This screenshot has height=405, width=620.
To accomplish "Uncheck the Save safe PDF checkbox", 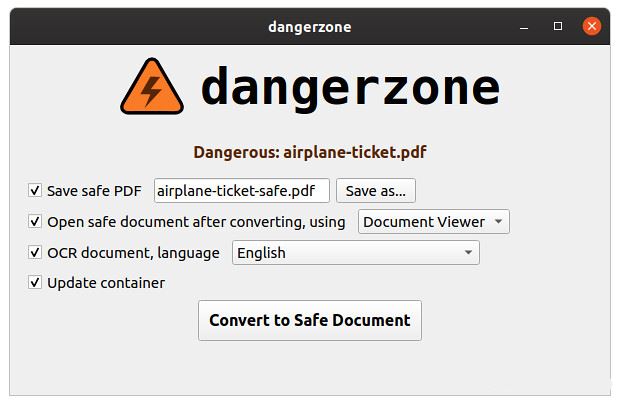I will click(35, 190).
